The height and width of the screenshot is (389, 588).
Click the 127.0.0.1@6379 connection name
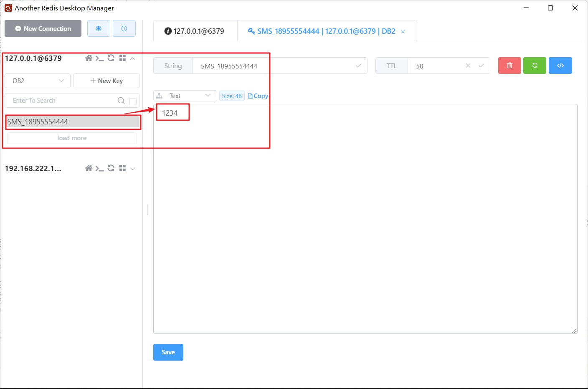click(33, 58)
